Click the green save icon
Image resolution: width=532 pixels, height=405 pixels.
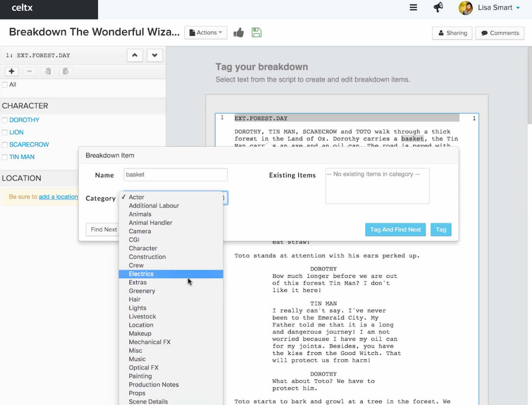(x=256, y=32)
